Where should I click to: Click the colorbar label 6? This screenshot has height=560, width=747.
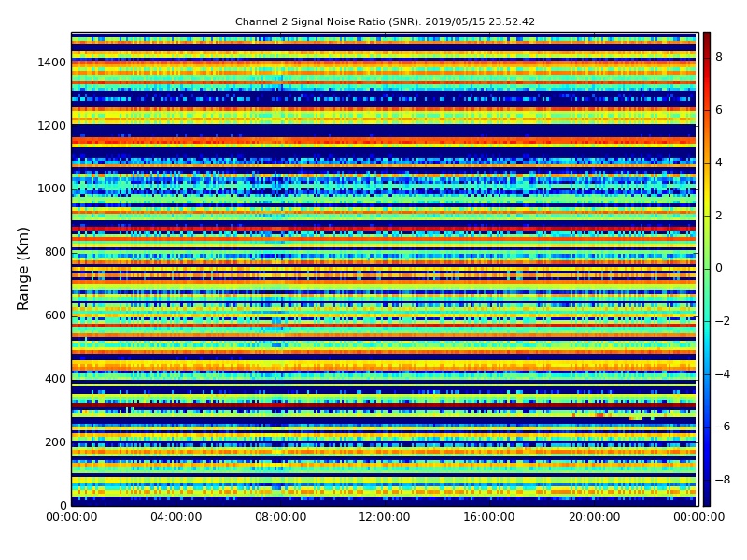719,110
